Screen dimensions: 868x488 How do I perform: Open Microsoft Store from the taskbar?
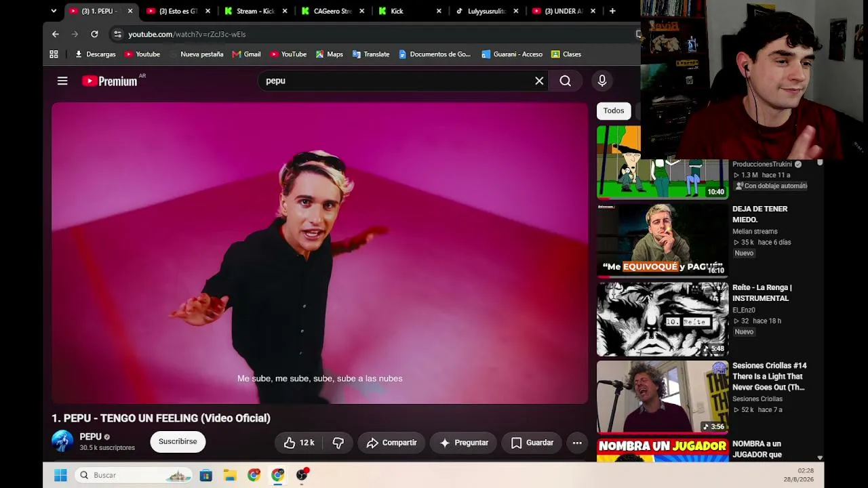point(206,475)
